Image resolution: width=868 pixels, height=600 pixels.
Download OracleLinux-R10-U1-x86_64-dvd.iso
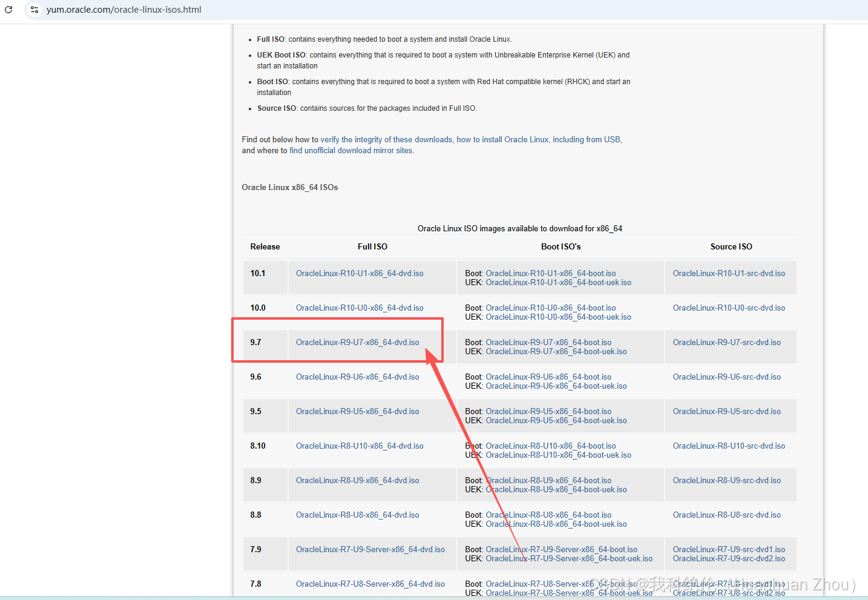pos(360,274)
